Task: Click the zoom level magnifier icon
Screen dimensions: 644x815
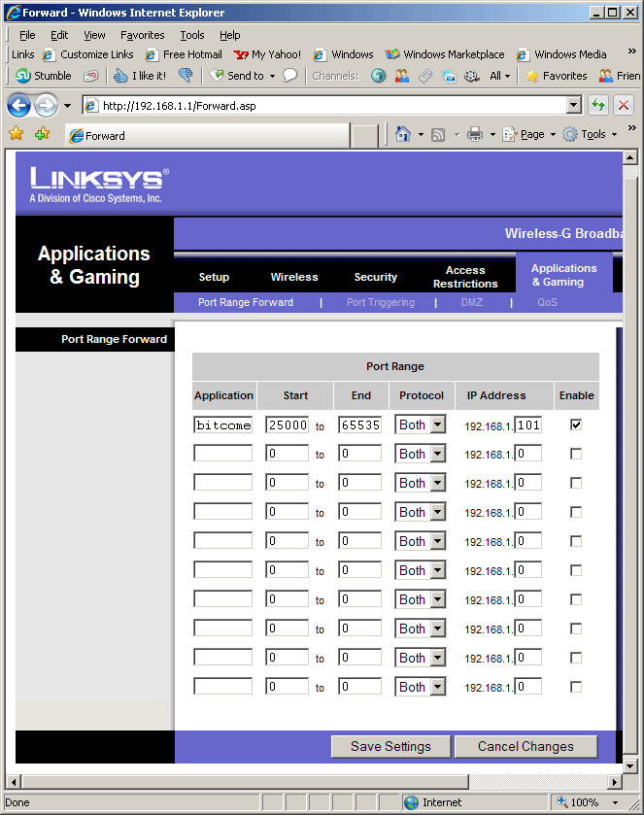Action: click(562, 801)
